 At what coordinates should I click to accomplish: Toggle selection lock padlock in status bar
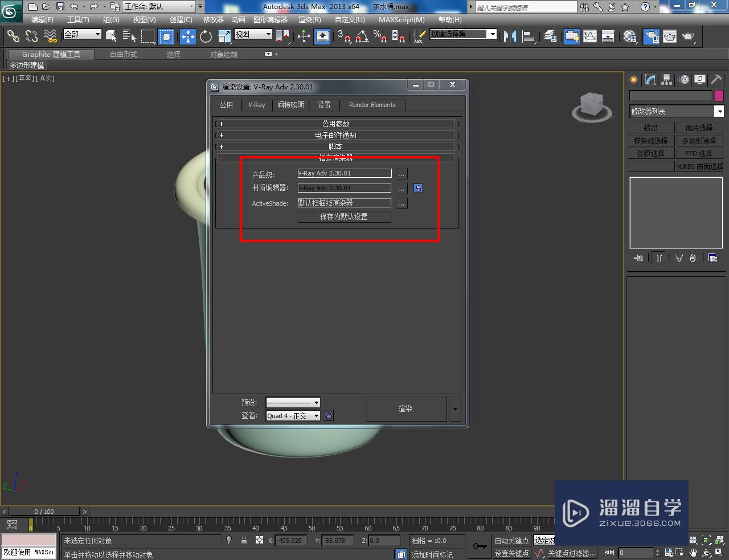(x=244, y=540)
